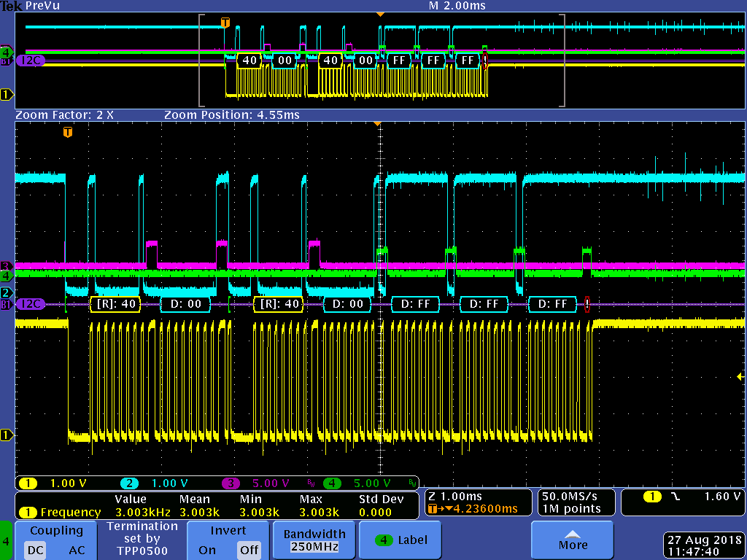Click the trigger level arrow on right edge
This screenshot has height=560, width=747.
740,377
